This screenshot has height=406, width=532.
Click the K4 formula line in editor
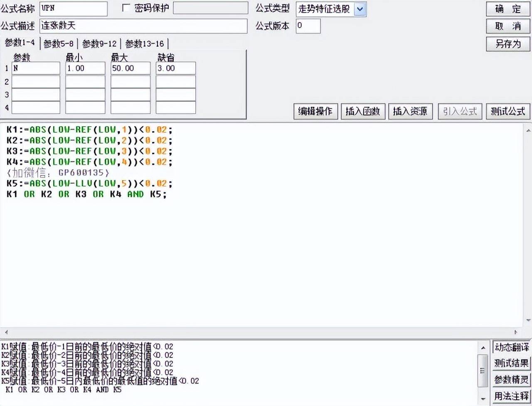coord(89,162)
